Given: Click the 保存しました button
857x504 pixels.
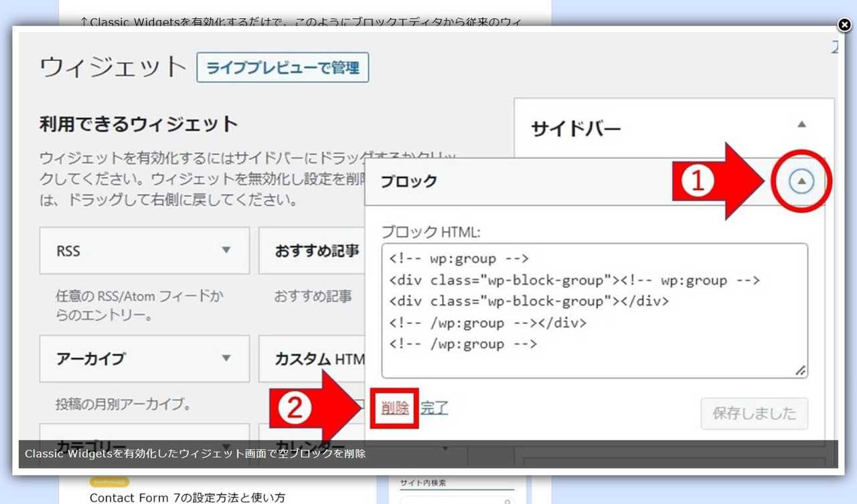Looking at the screenshot, I should (x=755, y=413).
